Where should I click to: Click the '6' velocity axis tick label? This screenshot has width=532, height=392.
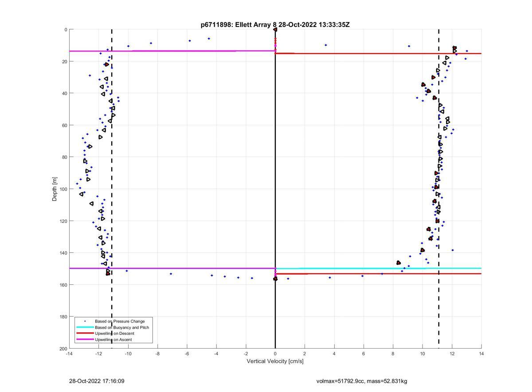tap(364, 353)
